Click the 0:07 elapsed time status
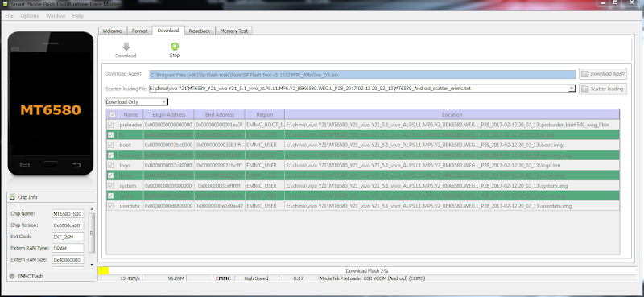This screenshot has height=297, width=644. pos(298,278)
